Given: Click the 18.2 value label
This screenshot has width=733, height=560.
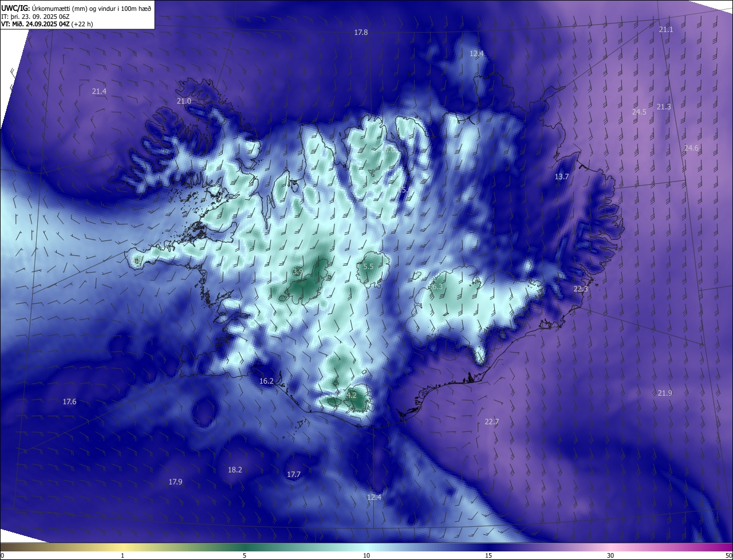Looking at the screenshot, I should [x=235, y=470].
